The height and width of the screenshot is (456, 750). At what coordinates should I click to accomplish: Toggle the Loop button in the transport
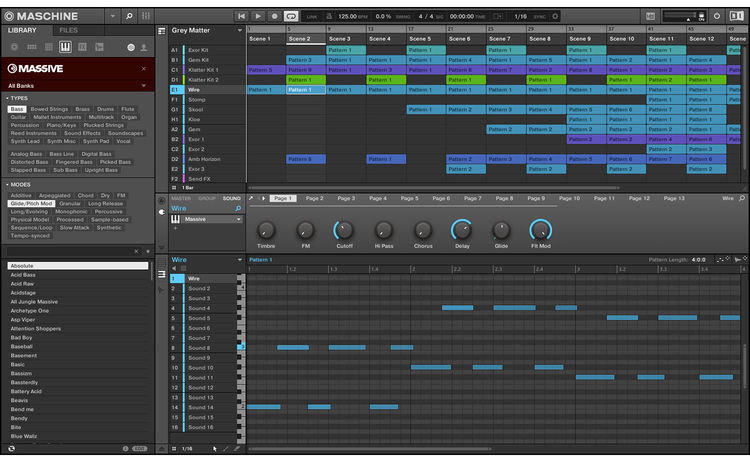click(x=291, y=16)
